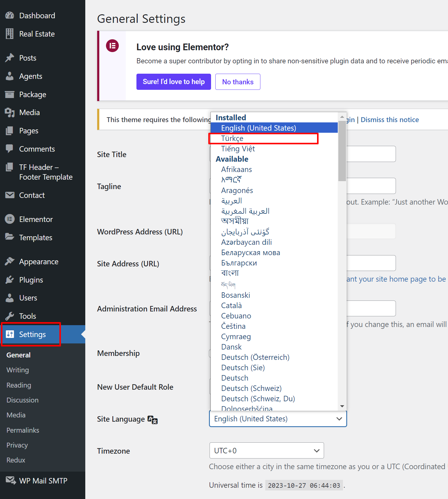Open the Appearance menu label
The width and height of the screenshot is (448, 499).
[39, 262]
